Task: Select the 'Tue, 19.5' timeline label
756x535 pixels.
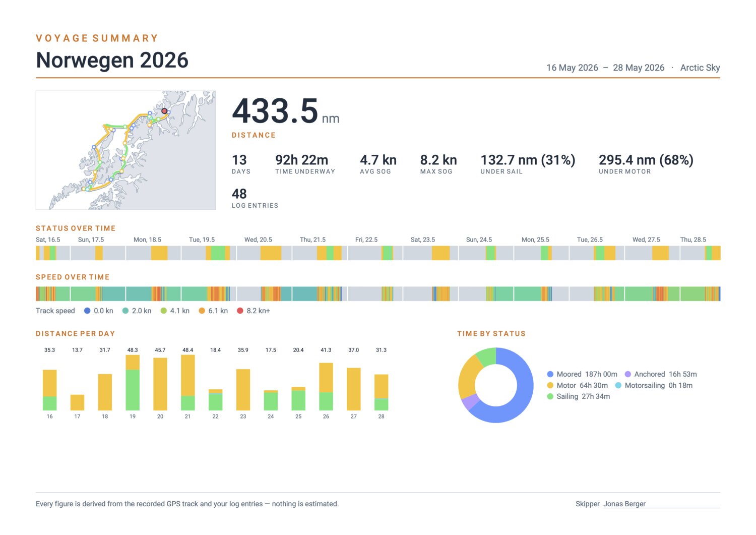Action: (202, 240)
